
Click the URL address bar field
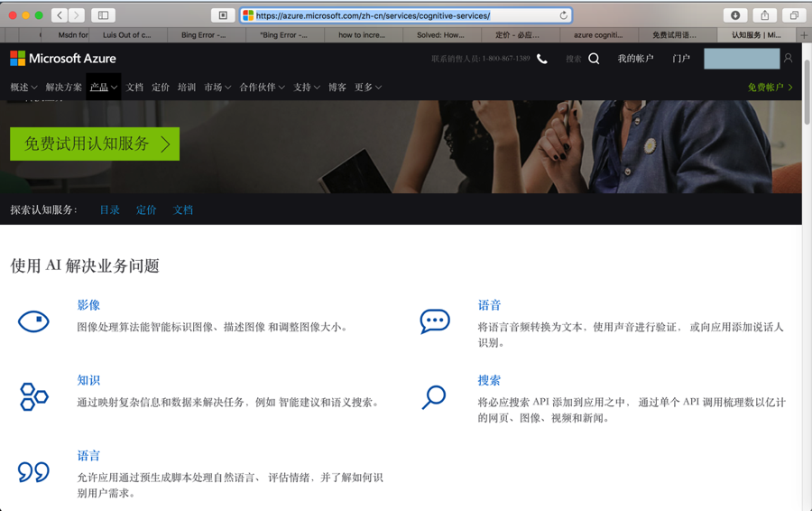click(406, 15)
